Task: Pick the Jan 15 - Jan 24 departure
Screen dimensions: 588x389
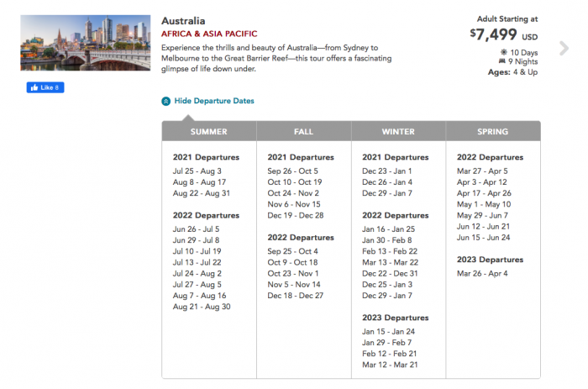Action: coord(387,331)
